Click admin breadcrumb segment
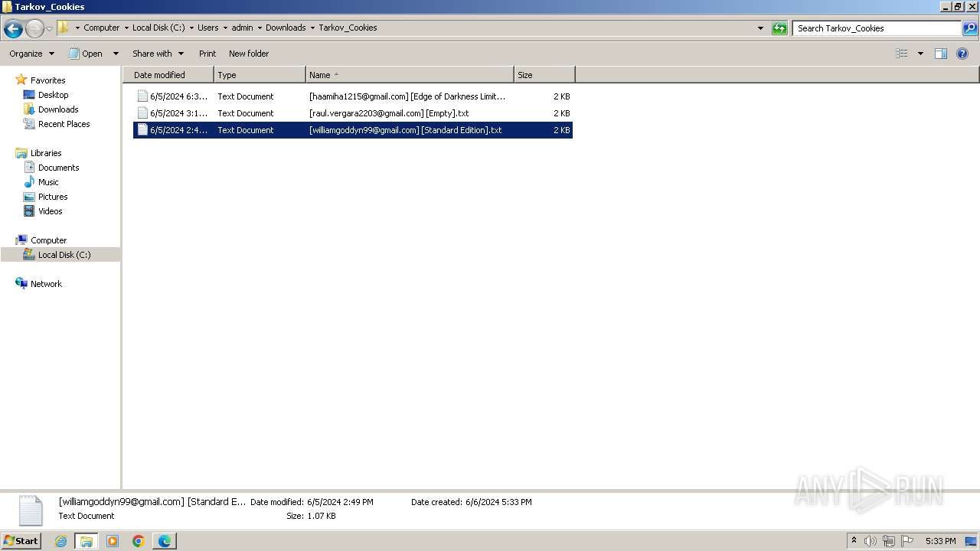The height and width of the screenshot is (551, 980). pyautogui.click(x=242, y=28)
